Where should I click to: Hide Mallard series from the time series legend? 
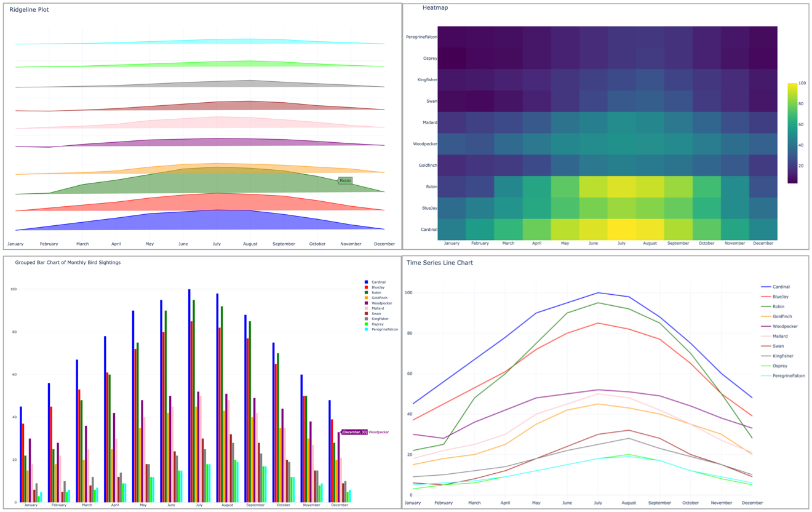coord(780,336)
